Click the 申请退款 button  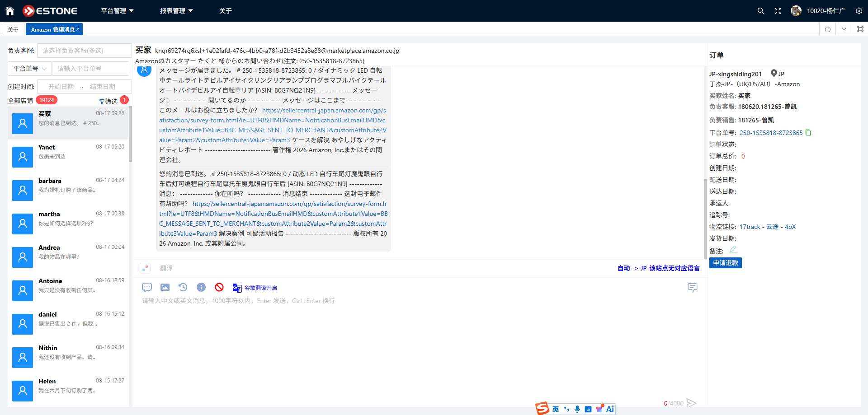[x=726, y=263]
